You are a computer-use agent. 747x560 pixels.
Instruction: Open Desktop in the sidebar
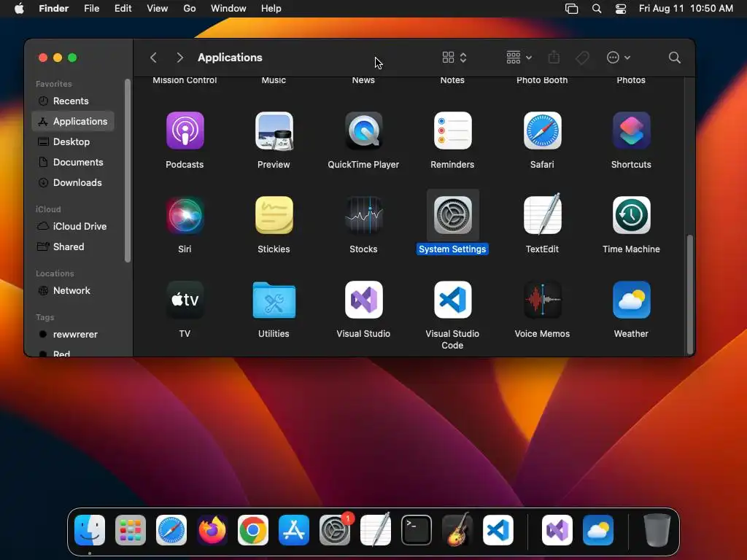[x=73, y=142]
